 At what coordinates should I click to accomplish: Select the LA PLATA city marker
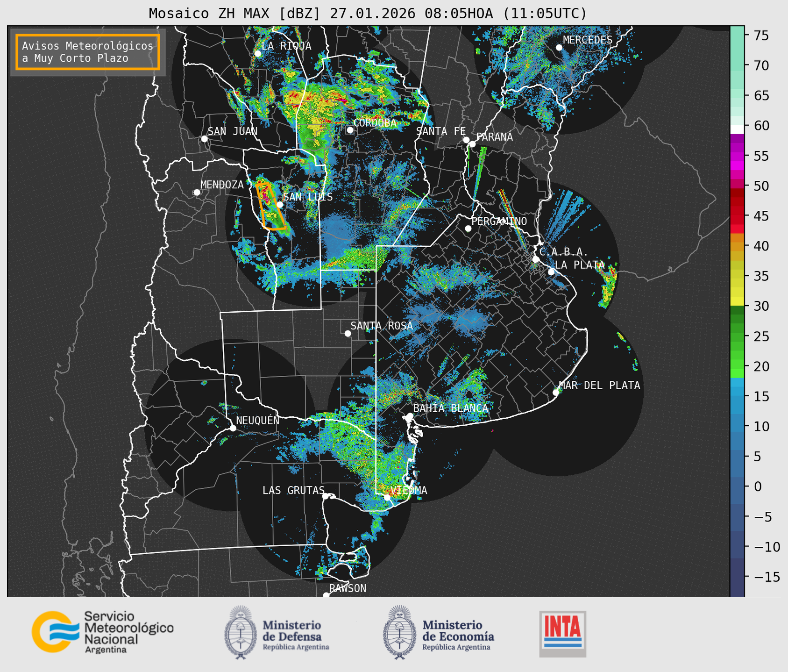551,272
